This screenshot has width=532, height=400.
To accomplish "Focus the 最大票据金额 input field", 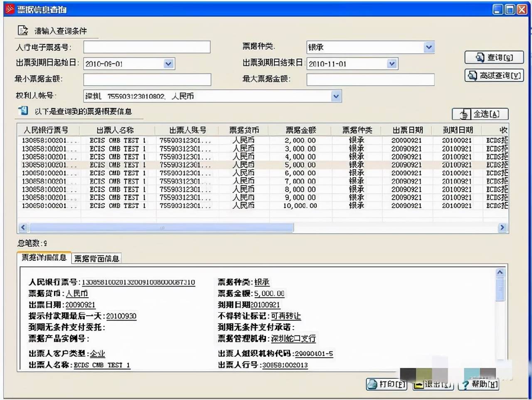I will (x=370, y=79).
